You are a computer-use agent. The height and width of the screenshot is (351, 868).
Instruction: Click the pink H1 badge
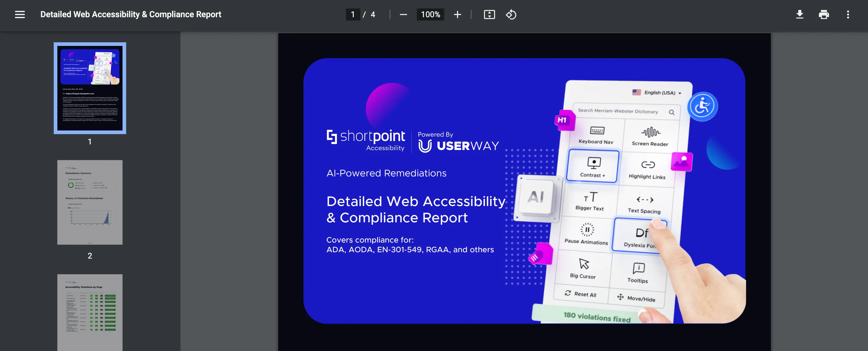[564, 120]
